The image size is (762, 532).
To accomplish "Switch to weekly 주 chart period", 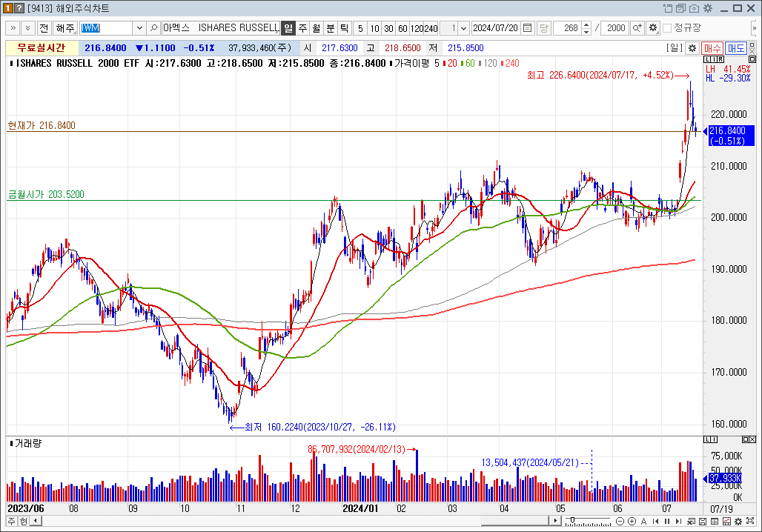I will click(302, 28).
